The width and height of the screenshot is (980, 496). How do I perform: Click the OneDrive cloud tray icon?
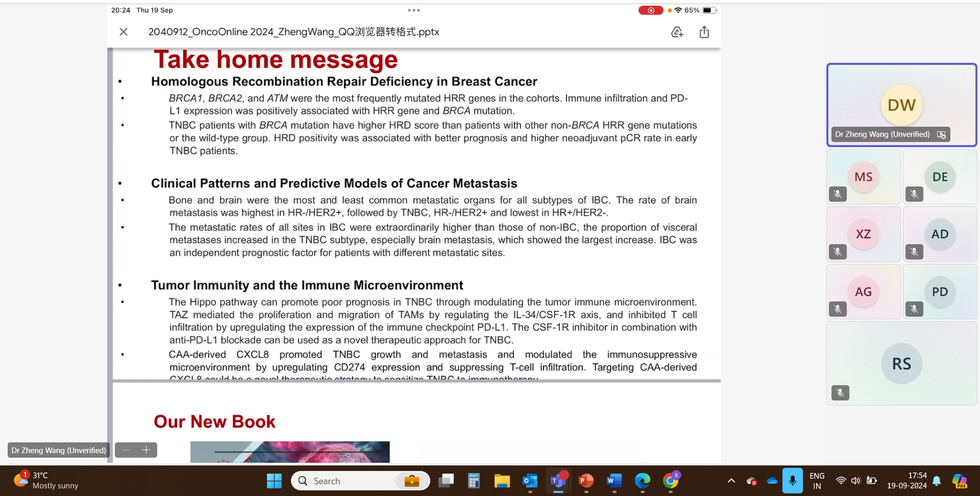pyautogui.click(x=772, y=481)
